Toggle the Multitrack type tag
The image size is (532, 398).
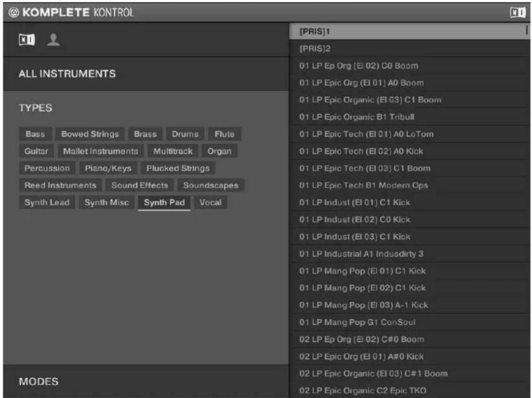pos(173,151)
